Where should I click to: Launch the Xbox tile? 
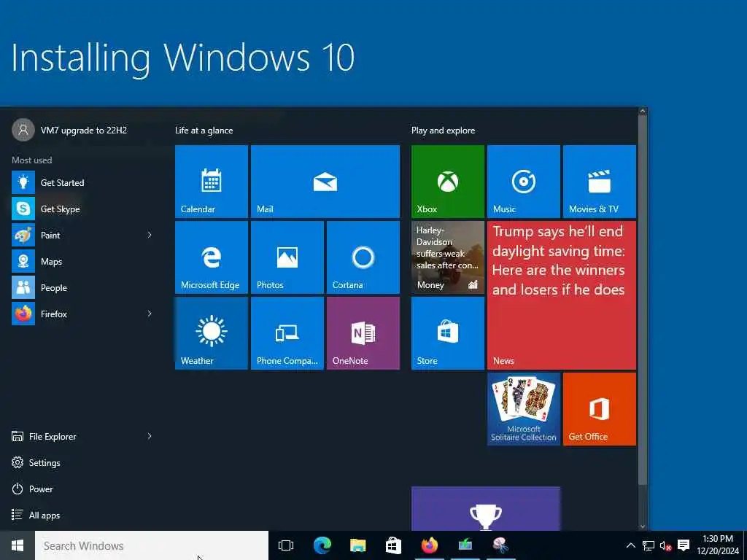[x=448, y=182]
